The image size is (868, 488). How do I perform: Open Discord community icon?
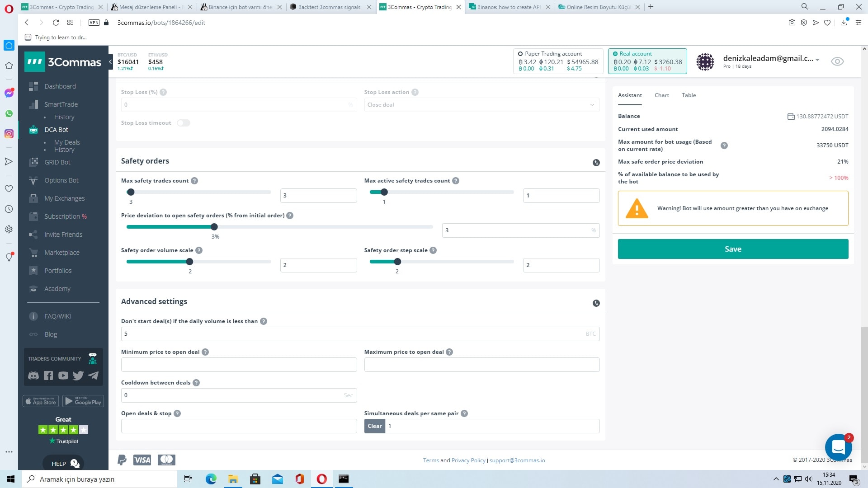point(33,375)
